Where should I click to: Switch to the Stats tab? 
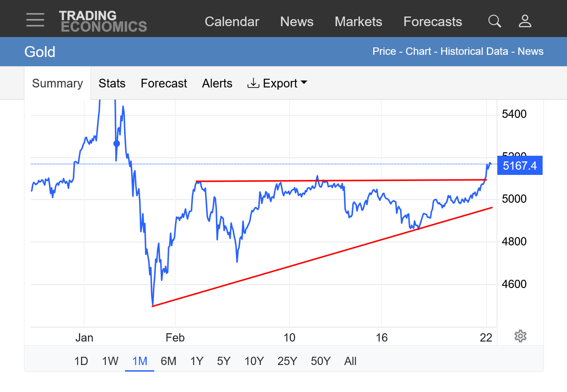tap(112, 83)
